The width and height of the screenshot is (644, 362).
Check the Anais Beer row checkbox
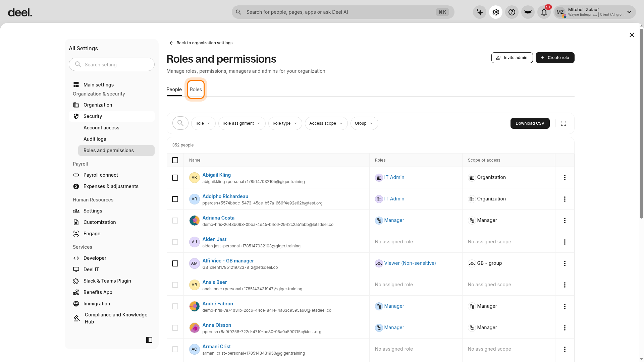click(175, 285)
